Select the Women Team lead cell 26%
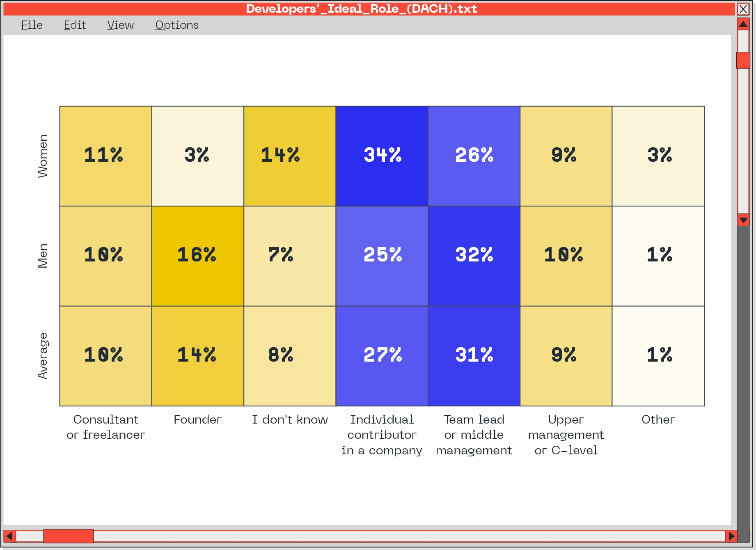 point(474,156)
